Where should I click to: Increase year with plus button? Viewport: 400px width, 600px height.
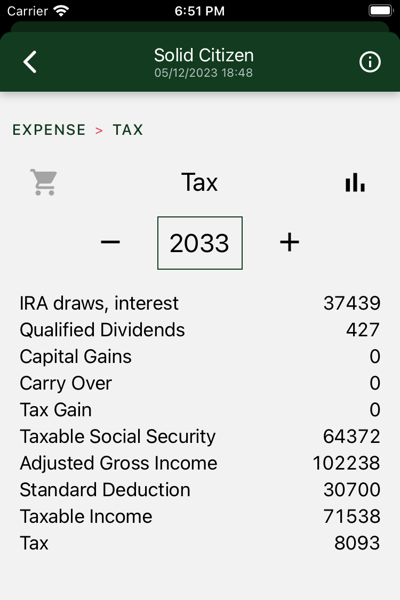pyautogui.click(x=289, y=242)
